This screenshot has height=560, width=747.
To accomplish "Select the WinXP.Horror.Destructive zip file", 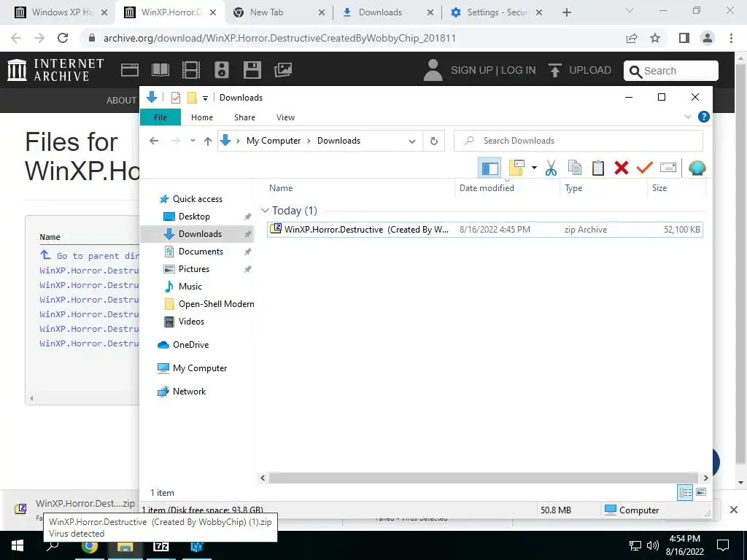I will (x=485, y=230).
